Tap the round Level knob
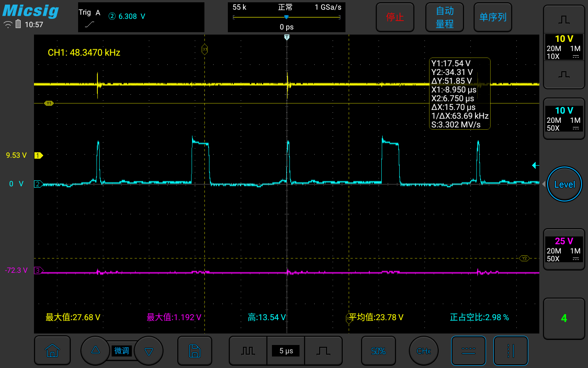The width and height of the screenshot is (588, 368). [x=564, y=184]
